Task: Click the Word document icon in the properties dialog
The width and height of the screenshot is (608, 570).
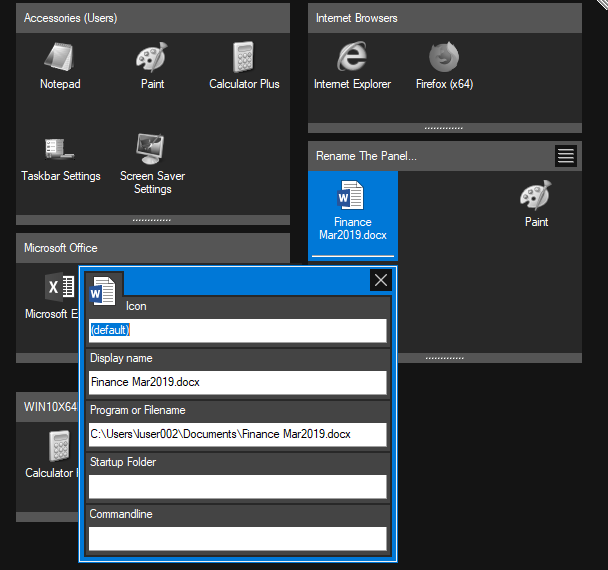Action: 104,290
